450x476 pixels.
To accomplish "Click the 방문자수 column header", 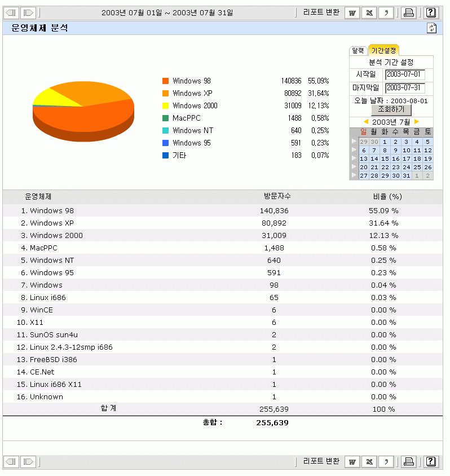I will [x=277, y=196].
